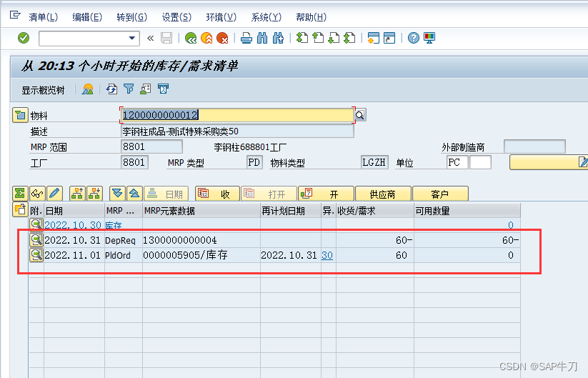Open the command field dropdown arrow
Viewport: 588px width, 378px height.
132,39
